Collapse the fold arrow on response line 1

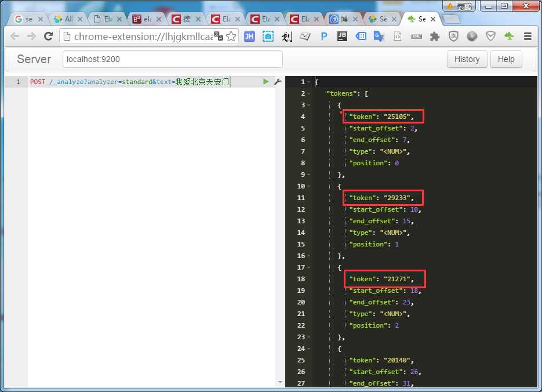308,82
